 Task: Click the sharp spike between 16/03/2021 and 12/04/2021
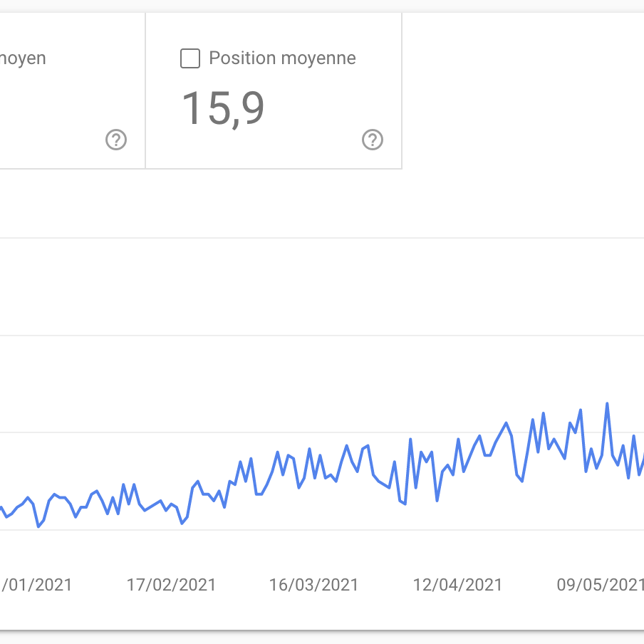coord(410,439)
